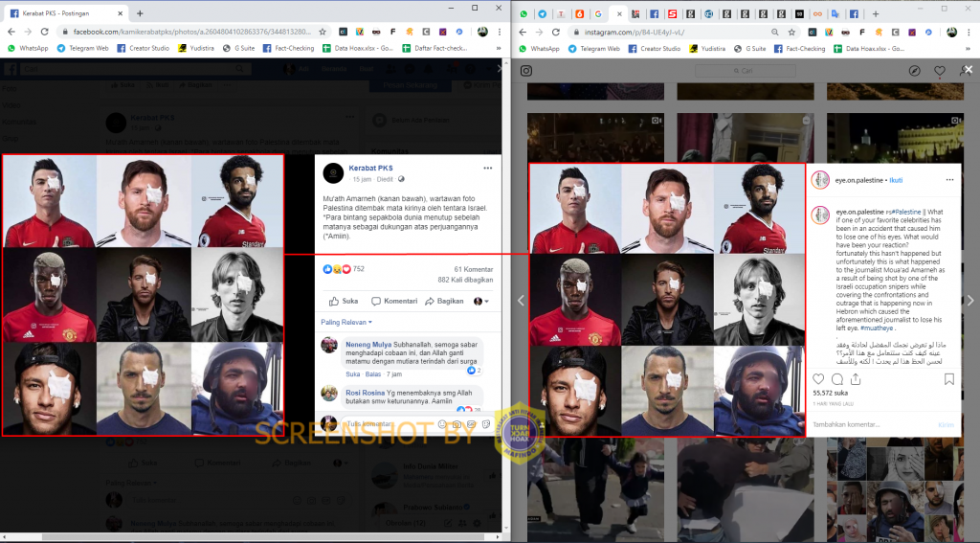
Task: Click the Facebook window address bar
Action: click(192, 32)
